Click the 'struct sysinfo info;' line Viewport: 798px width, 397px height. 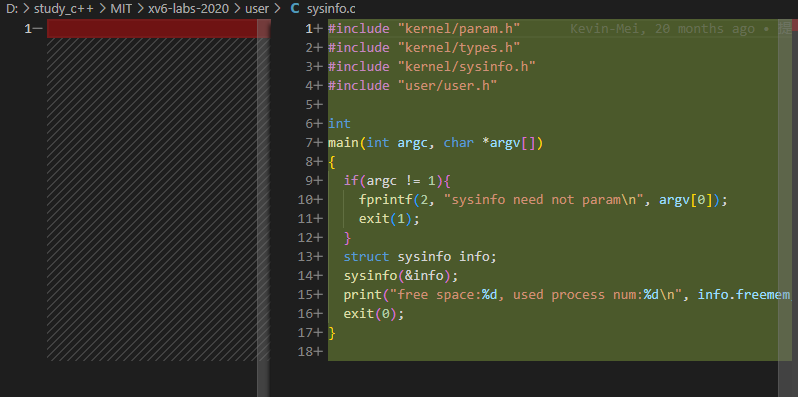click(420, 257)
